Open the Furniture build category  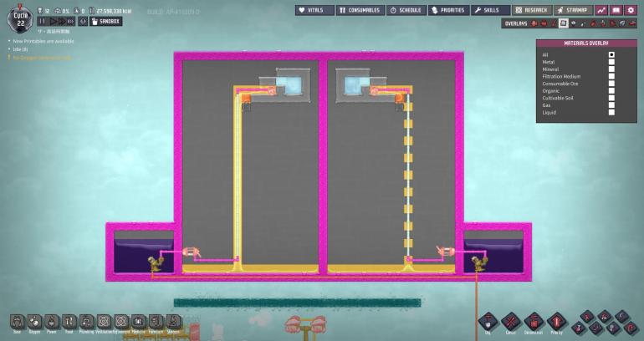coord(156,323)
